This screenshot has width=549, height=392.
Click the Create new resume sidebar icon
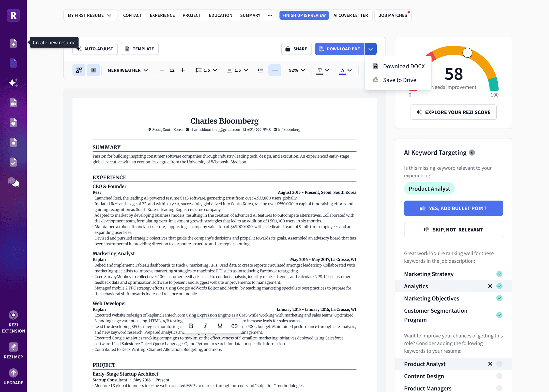tap(13, 43)
